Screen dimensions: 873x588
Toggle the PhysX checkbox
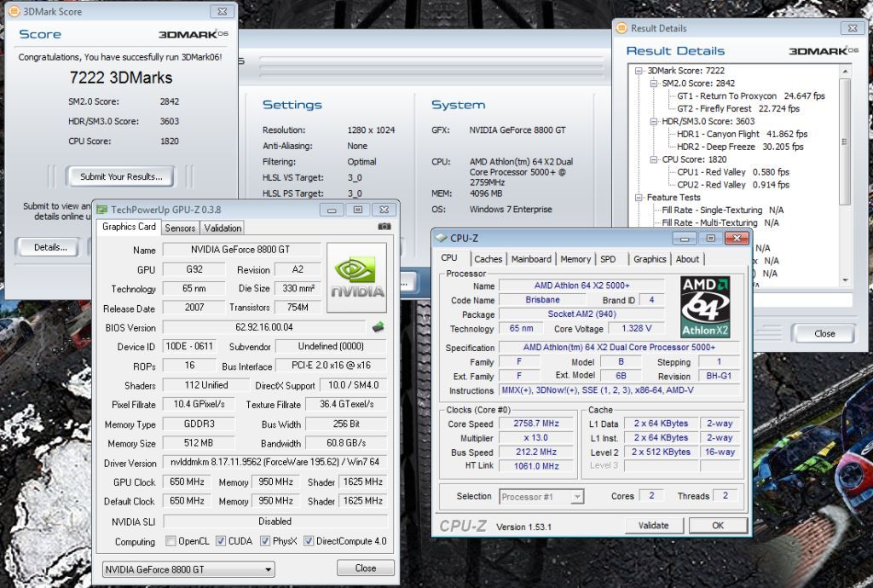[265, 541]
